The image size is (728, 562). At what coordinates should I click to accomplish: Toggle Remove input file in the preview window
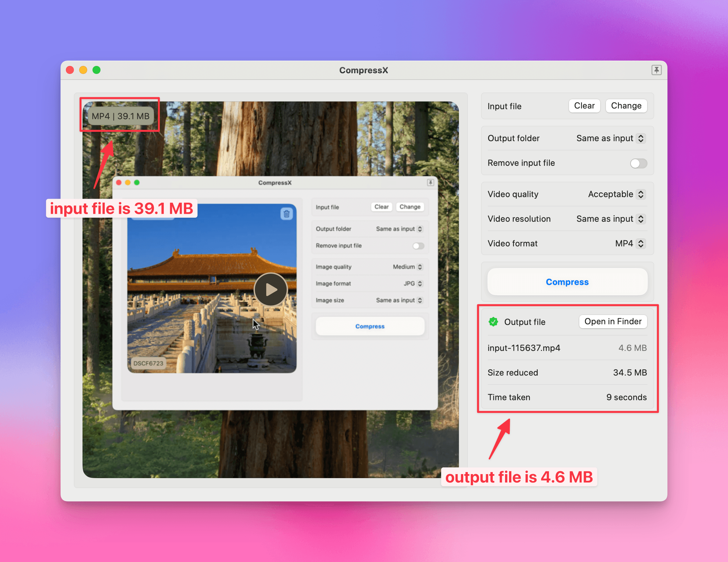coord(418,246)
